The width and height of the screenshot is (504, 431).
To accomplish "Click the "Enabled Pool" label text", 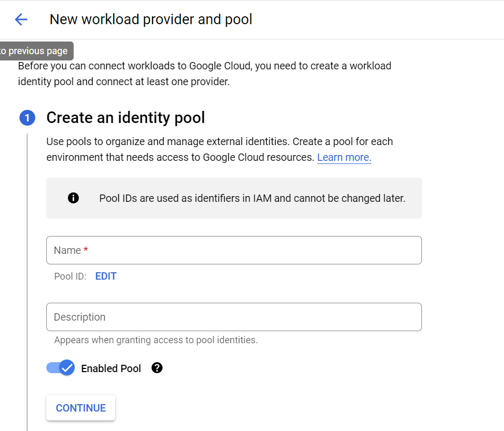I will click(111, 368).
